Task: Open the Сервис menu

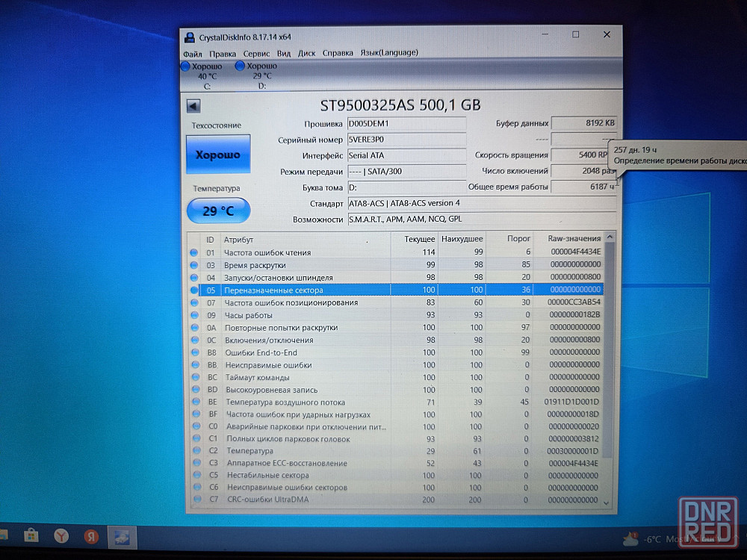Action: [256, 53]
